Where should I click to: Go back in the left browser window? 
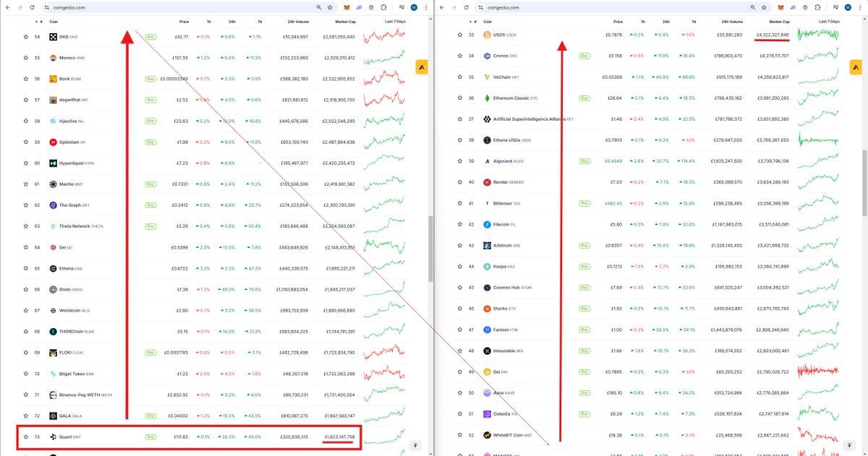pos(7,7)
